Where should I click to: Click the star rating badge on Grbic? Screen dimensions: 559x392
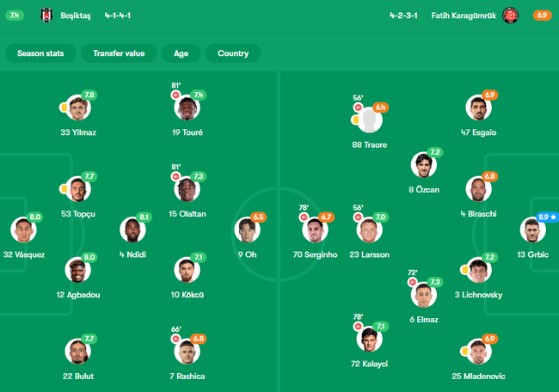pyautogui.click(x=547, y=217)
